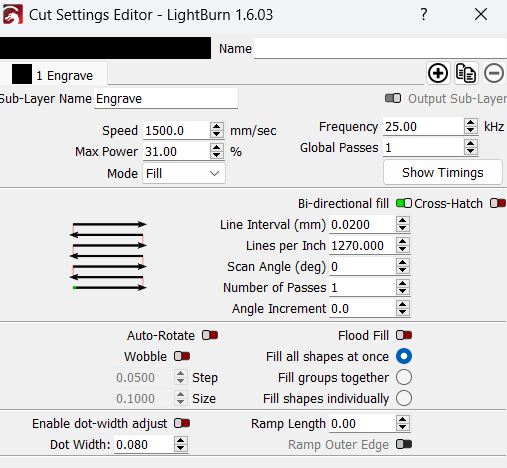Click the Sub-Layer Name field containing Engrave
The image size is (507, 468).
tap(166, 99)
